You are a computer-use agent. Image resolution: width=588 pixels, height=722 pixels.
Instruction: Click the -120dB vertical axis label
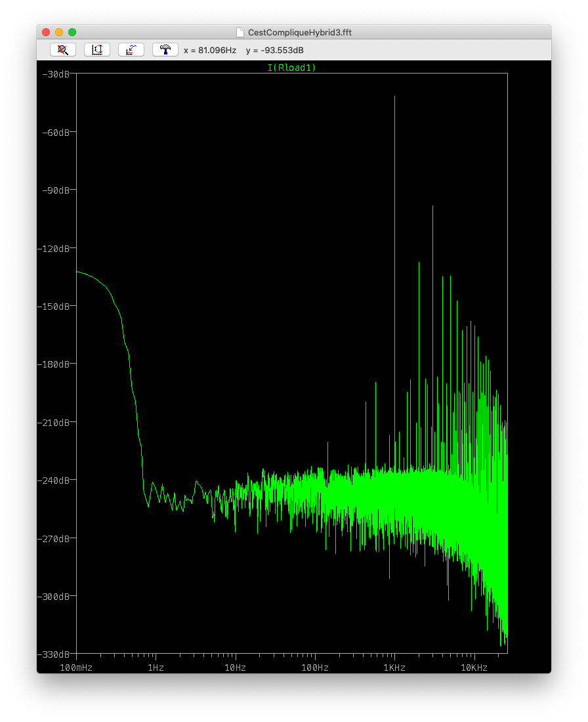click(x=53, y=249)
